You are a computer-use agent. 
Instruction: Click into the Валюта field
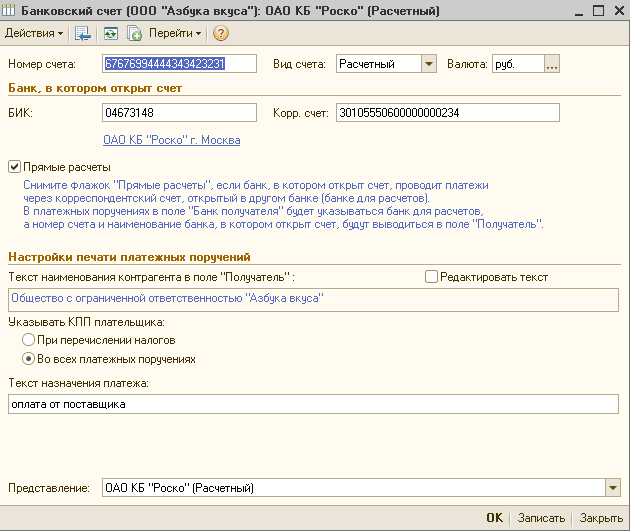[518, 64]
